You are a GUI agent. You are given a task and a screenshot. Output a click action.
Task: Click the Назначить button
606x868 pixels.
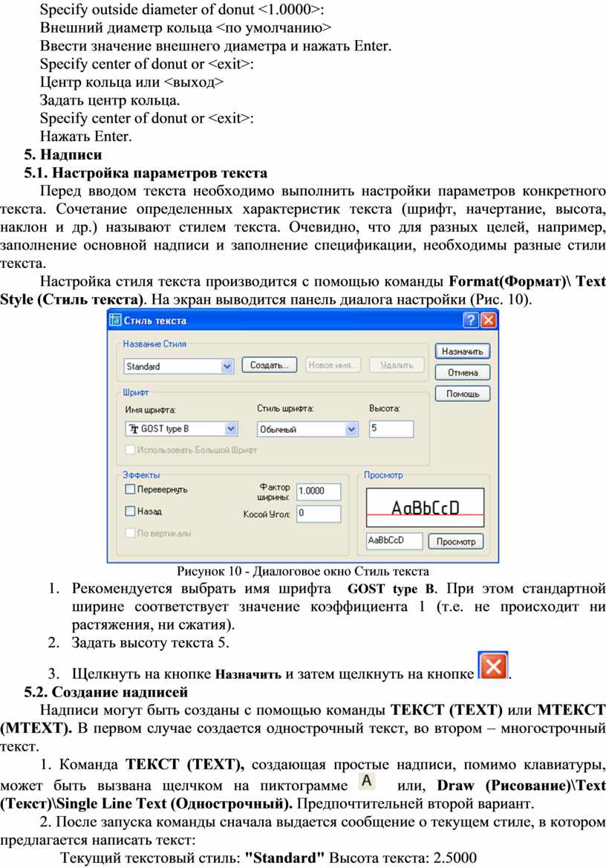click(462, 351)
